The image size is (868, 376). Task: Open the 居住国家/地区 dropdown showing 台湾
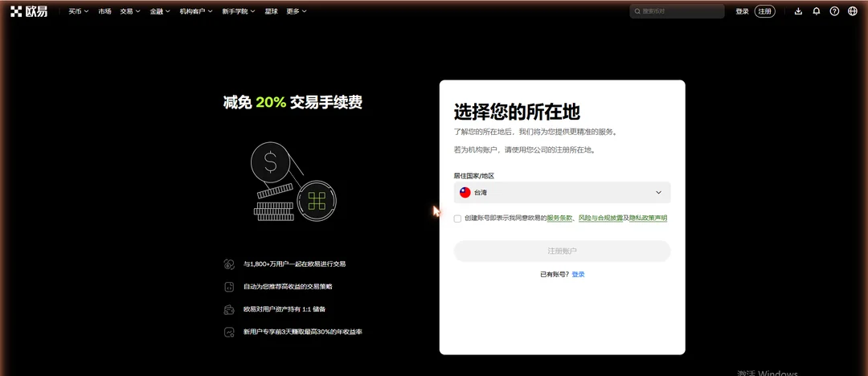[562, 192]
